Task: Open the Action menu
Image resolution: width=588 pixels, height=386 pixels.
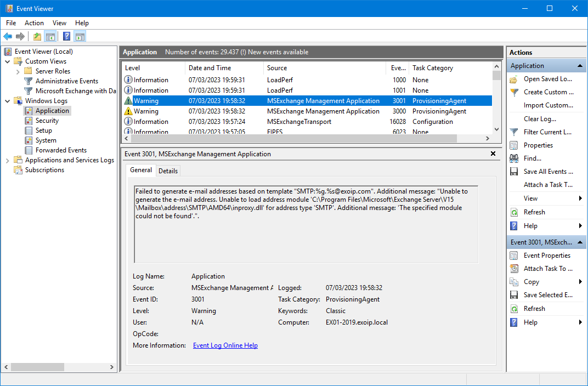Action: [x=34, y=23]
